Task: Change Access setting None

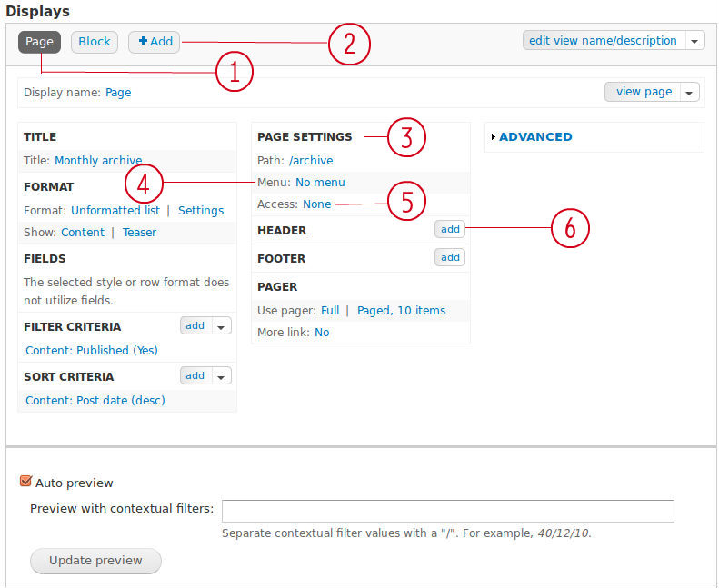Action: click(317, 204)
